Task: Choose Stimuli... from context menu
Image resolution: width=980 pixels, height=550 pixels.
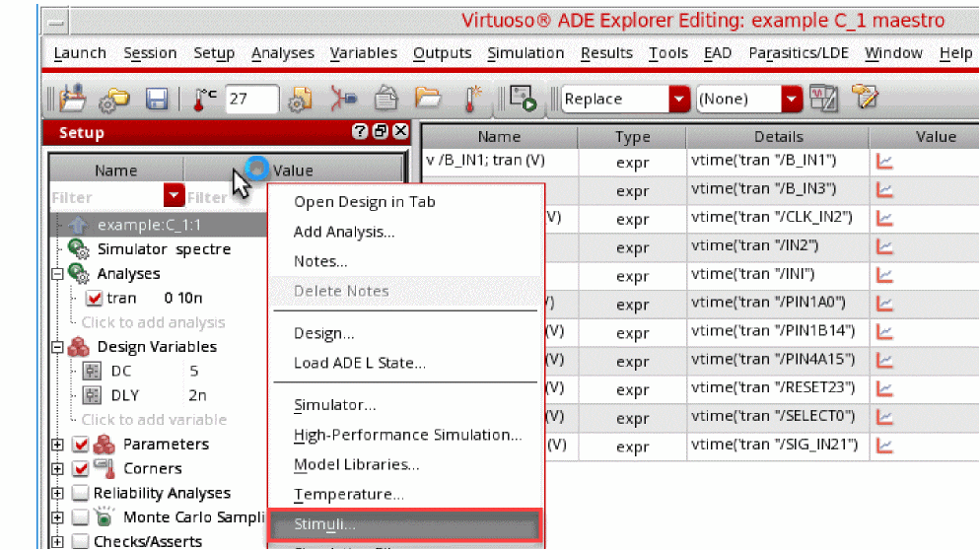Action: [x=404, y=524]
